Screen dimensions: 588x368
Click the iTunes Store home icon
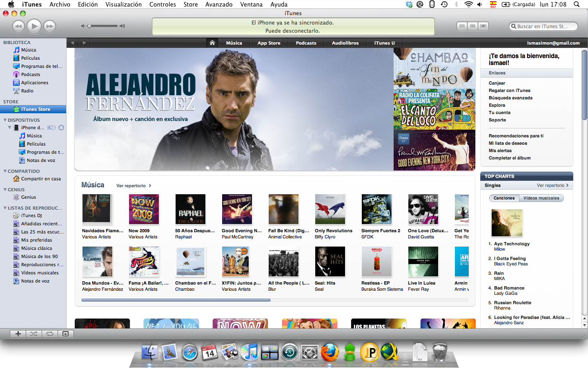[x=212, y=43]
